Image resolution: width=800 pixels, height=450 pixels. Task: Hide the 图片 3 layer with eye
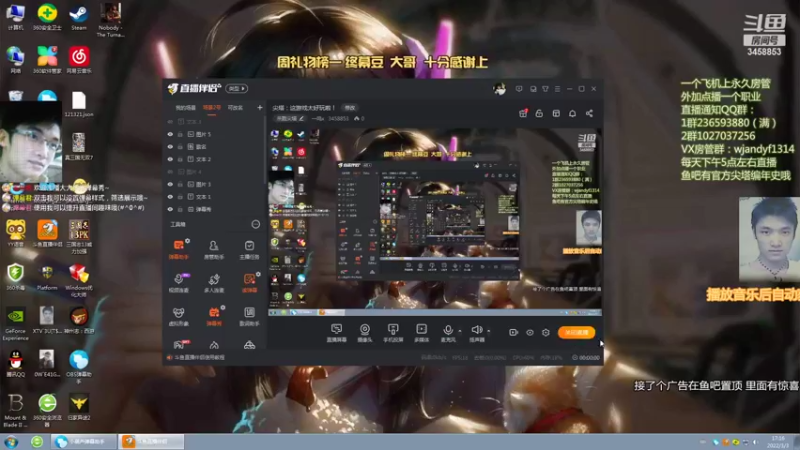[x=170, y=184]
